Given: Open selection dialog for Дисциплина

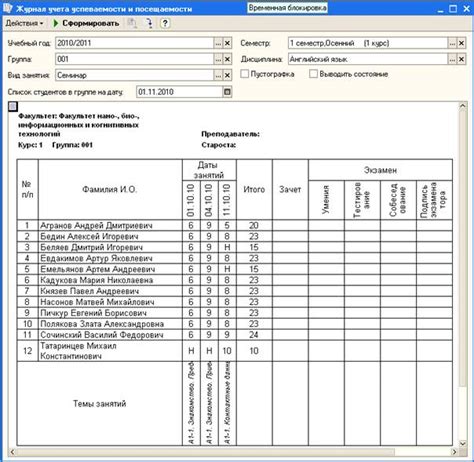Looking at the screenshot, I should pyautogui.click(x=452, y=59).
